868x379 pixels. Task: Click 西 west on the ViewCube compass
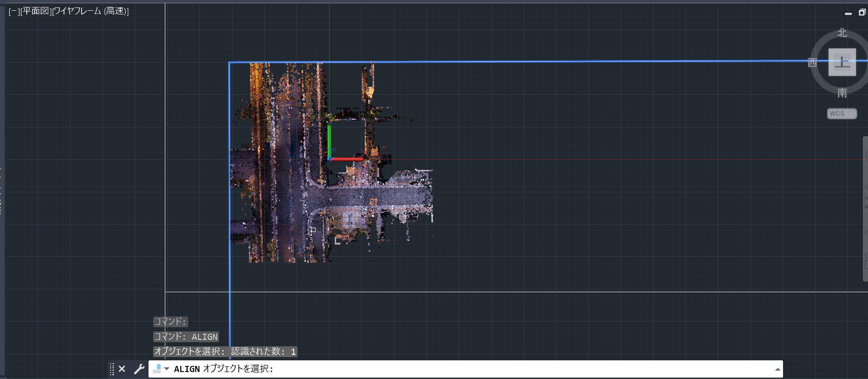[812, 63]
